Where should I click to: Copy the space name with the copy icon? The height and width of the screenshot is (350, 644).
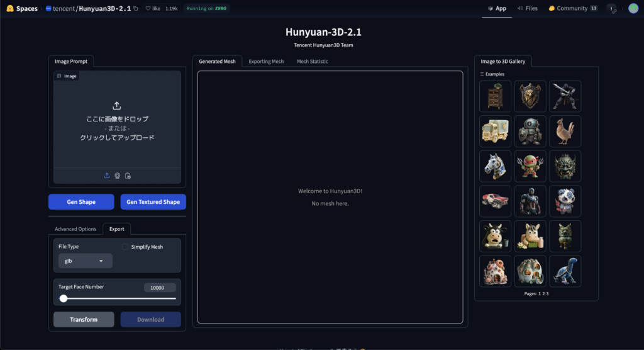(136, 8)
